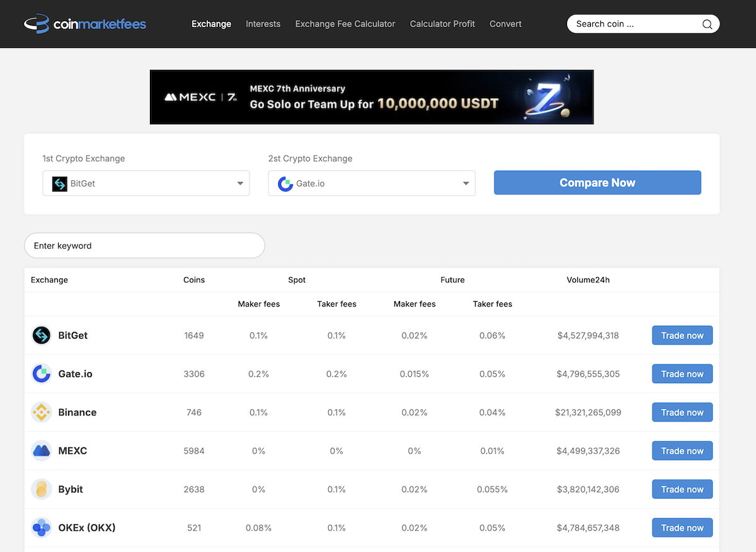Click Gate.io icon in 2st exchange selector
756x552 pixels.
[x=285, y=183]
